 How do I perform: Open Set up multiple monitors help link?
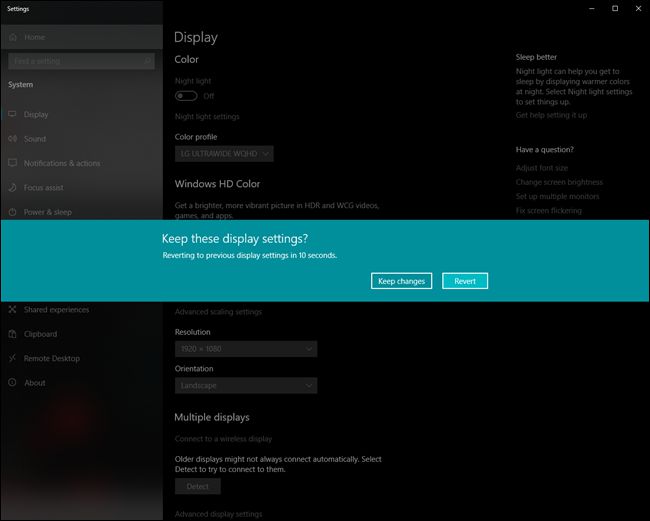click(x=558, y=196)
